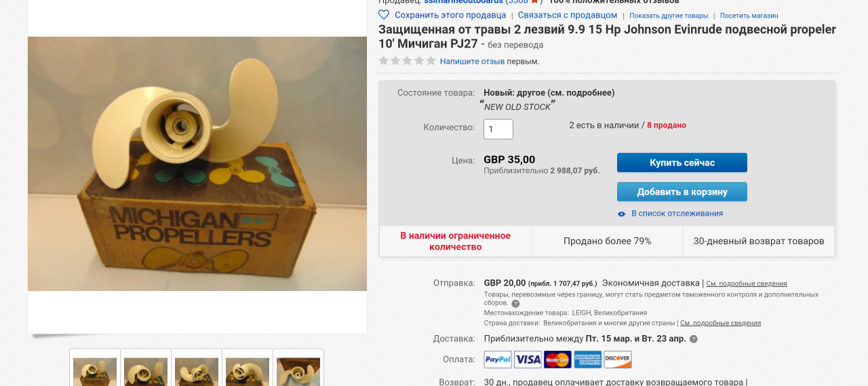This screenshot has width=868, height=386.
Task: Click Добавить в корзину button
Action: [682, 192]
